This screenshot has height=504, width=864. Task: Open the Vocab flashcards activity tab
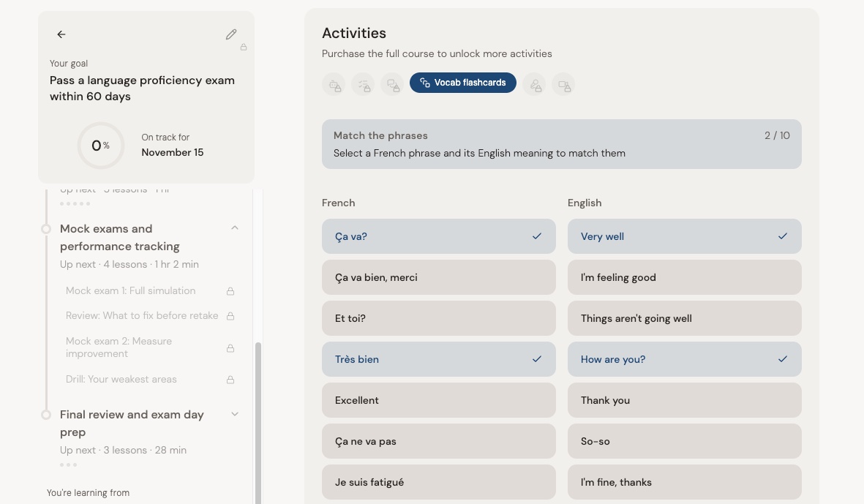click(463, 83)
